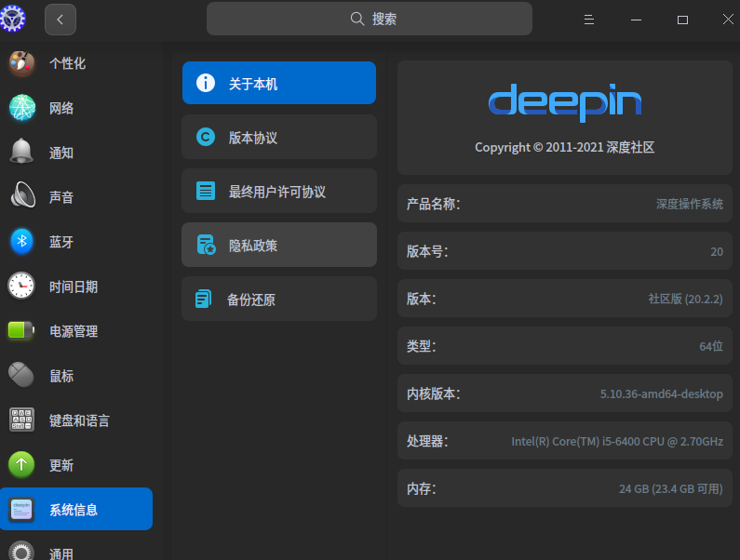
Task: Open the Network (网络) settings icon
Action: click(21, 108)
